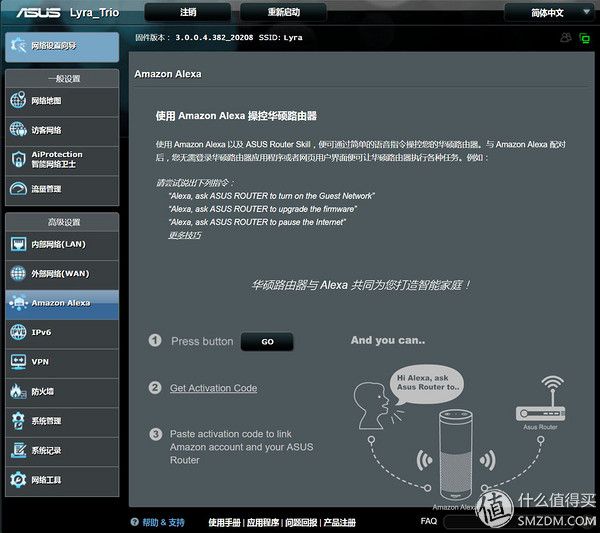The width and height of the screenshot is (600, 533).
Task: Open the Firewall flame icon
Action: (18, 391)
